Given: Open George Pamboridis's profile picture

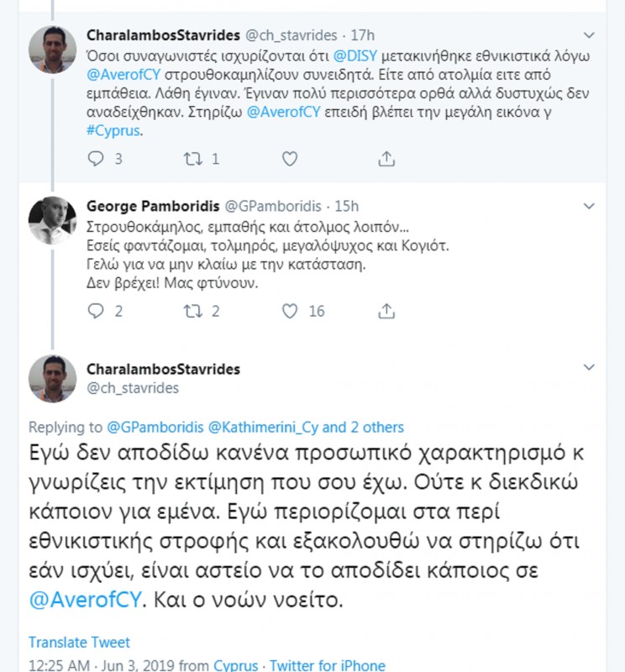Looking at the screenshot, I should [52, 220].
